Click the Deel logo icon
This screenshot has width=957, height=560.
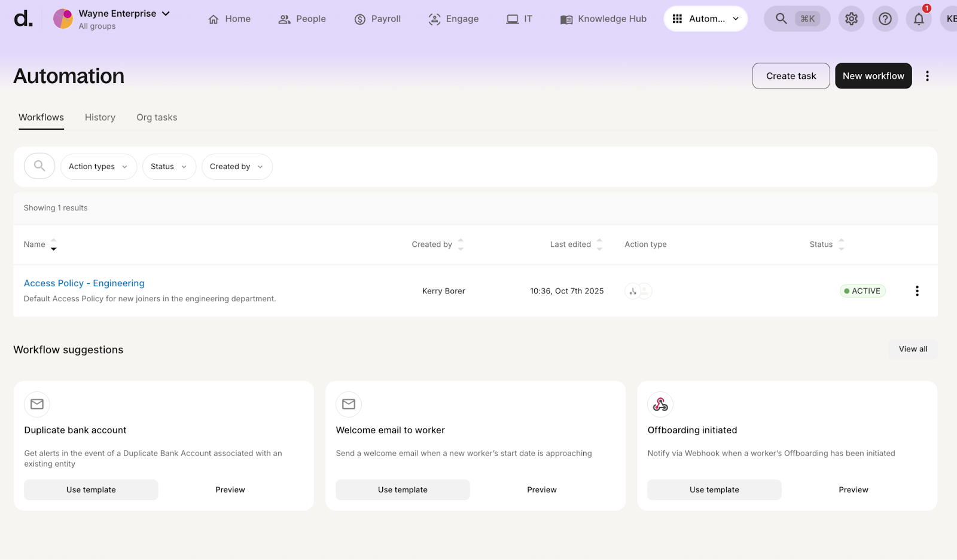(23, 19)
